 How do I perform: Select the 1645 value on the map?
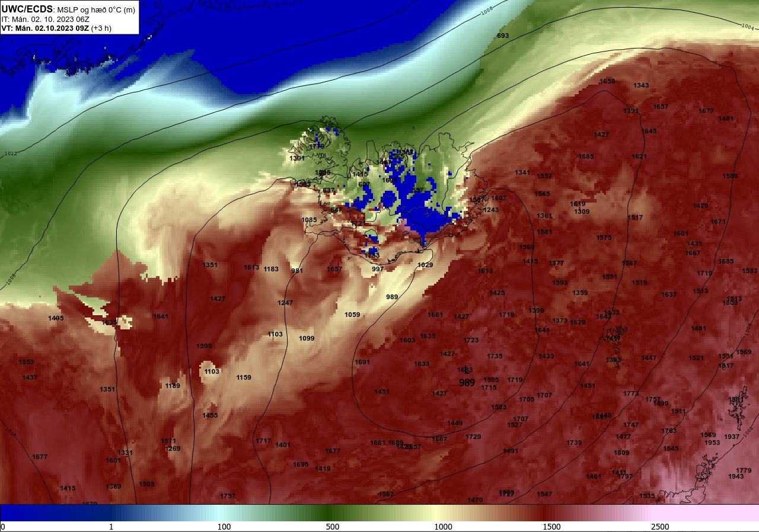point(649,131)
